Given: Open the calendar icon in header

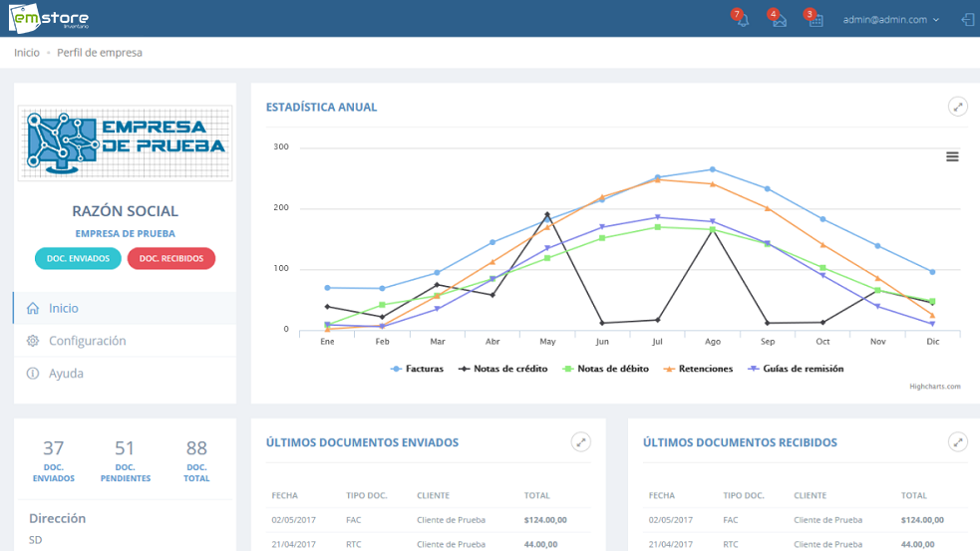Looking at the screenshot, I should (815, 20).
